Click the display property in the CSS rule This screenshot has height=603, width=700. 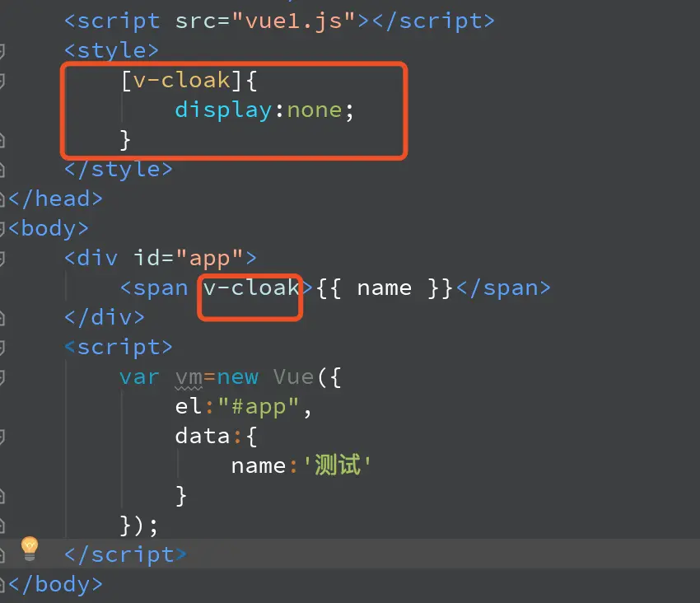click(x=223, y=110)
